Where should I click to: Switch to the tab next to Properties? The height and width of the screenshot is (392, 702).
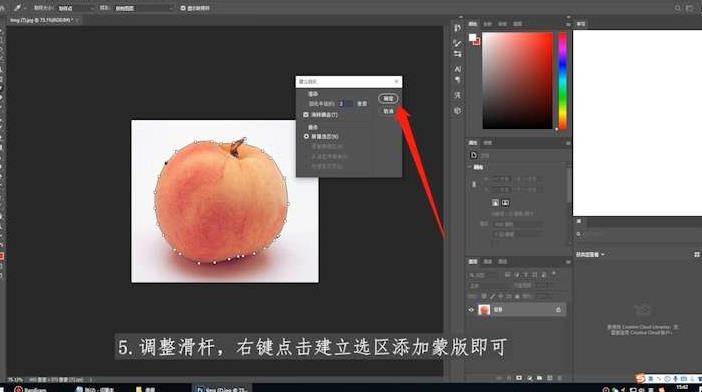(488, 143)
